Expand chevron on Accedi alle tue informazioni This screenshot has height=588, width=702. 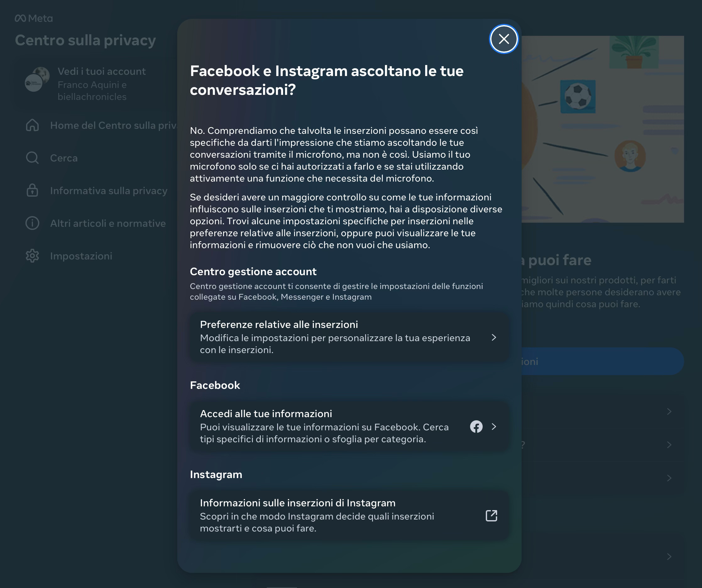pyautogui.click(x=494, y=427)
